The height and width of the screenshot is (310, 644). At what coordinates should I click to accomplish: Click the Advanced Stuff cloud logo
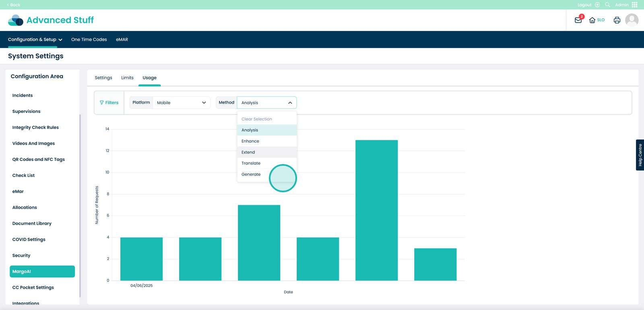click(x=16, y=20)
